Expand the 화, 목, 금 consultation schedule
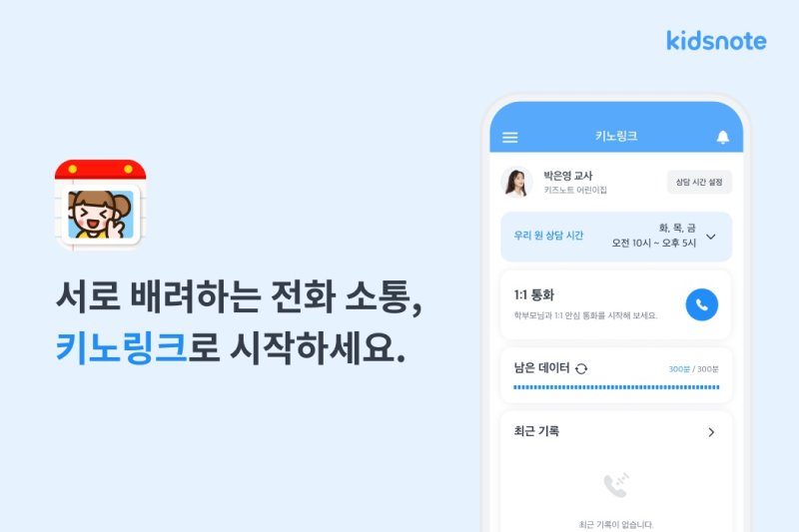The width and height of the screenshot is (799, 532). click(x=654, y=236)
